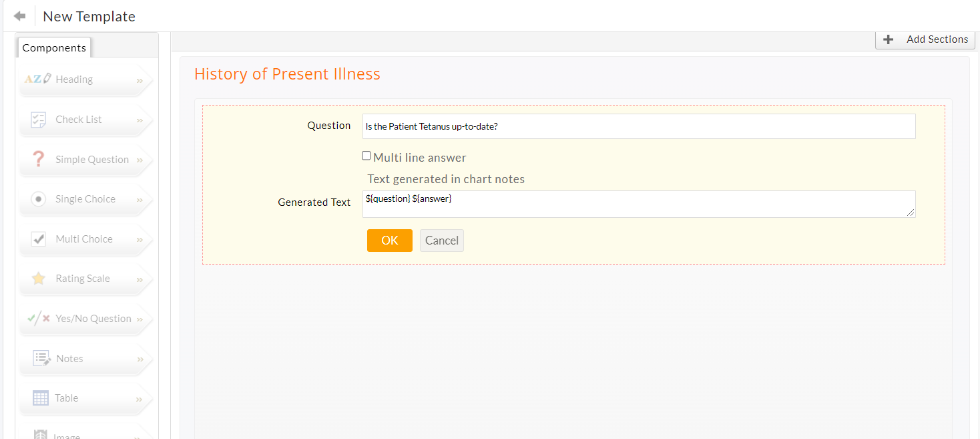
Task: Click into the Question text field
Action: [x=638, y=126]
